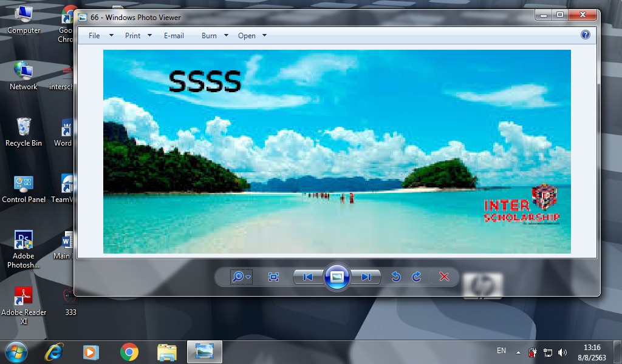Click the volume speaker tray icon
The height and width of the screenshot is (364, 622).
tap(562, 352)
